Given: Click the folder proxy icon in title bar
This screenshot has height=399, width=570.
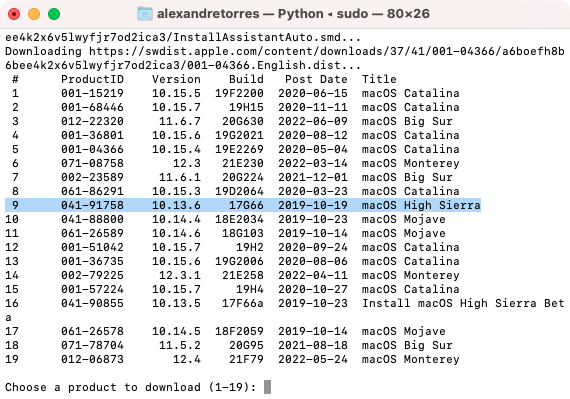Looking at the screenshot, I should [145, 14].
